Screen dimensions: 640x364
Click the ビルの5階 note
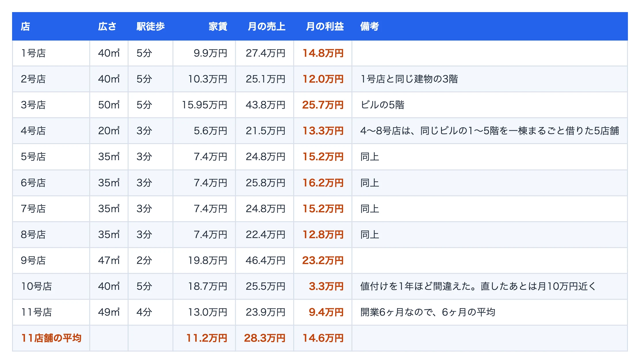point(382,105)
